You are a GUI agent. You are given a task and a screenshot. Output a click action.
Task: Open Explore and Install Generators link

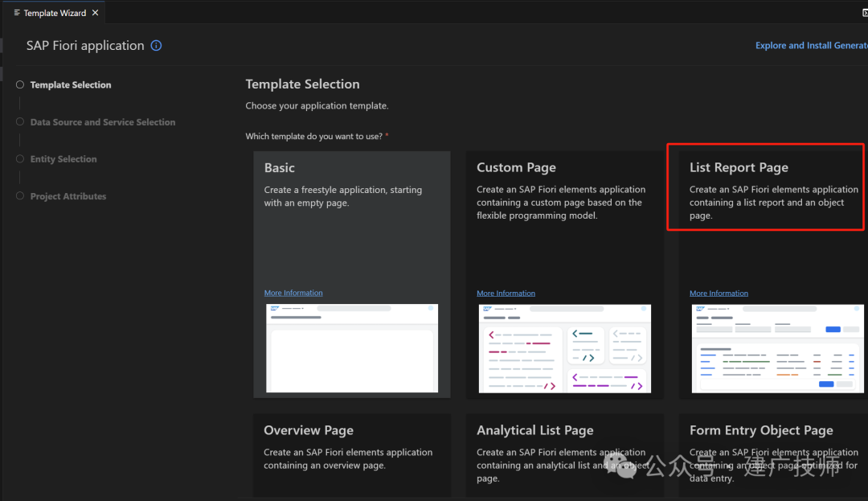[812, 45]
